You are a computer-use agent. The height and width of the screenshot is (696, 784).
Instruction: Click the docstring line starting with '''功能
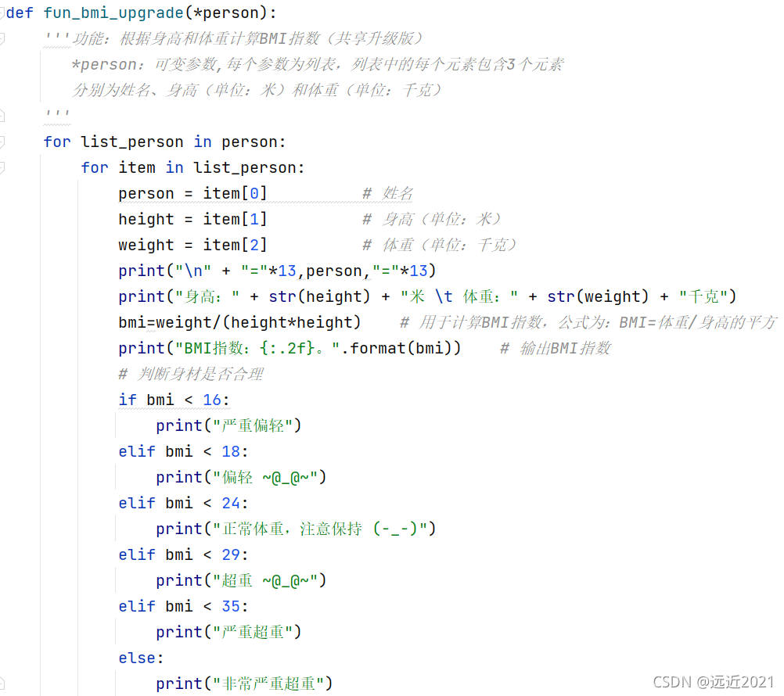(x=233, y=38)
